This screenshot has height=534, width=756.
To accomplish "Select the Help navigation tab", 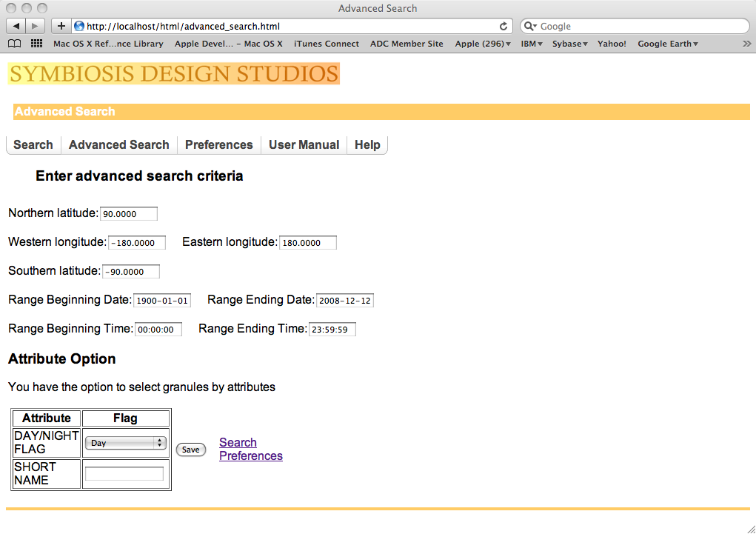I will tap(367, 145).
